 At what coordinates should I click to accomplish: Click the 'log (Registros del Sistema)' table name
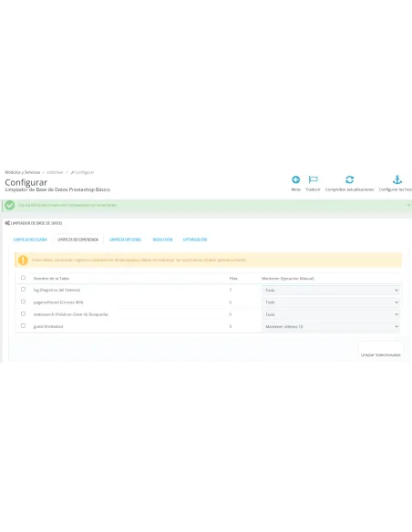pos(57,290)
